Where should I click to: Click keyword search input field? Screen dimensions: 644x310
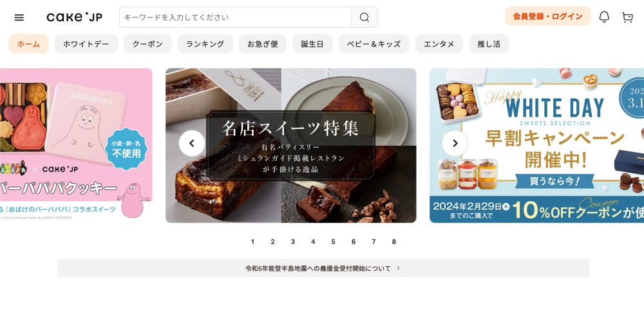click(235, 17)
